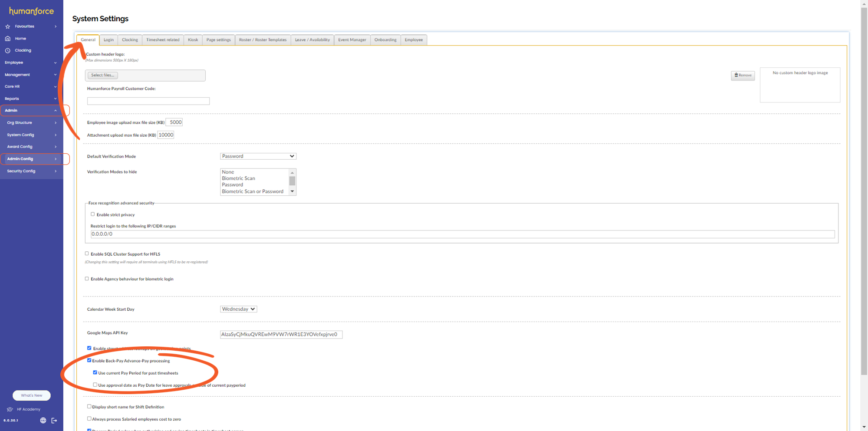Image resolution: width=868 pixels, height=431 pixels.
Task: Uncheck Use current Pay Period for past timesheets
Action: pyautogui.click(x=95, y=372)
